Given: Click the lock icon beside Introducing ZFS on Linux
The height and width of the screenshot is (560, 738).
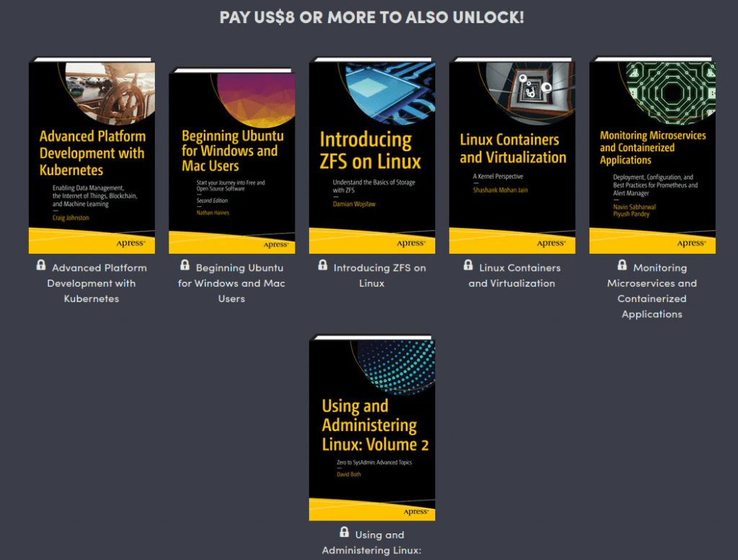Looking at the screenshot, I should pyautogui.click(x=322, y=265).
